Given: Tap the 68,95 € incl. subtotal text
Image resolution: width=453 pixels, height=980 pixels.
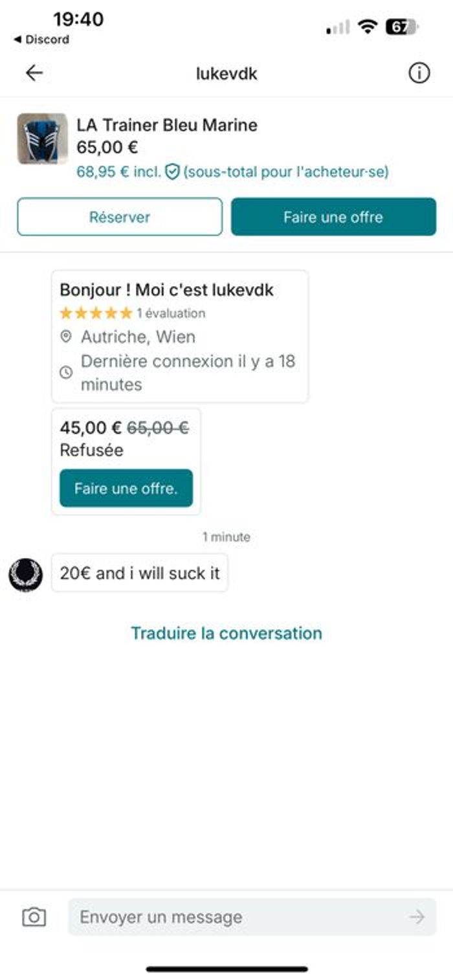Looking at the screenshot, I should (119, 172).
